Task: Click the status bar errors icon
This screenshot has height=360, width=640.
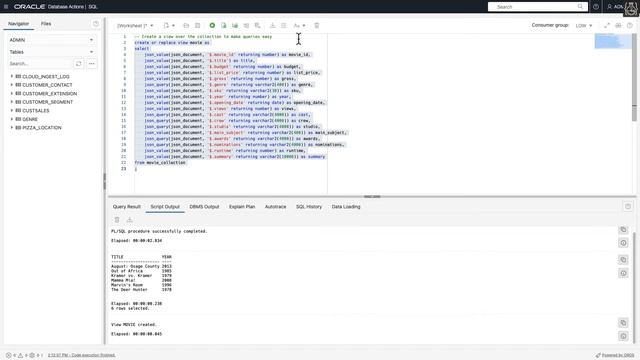Action: pyautogui.click(x=8, y=355)
